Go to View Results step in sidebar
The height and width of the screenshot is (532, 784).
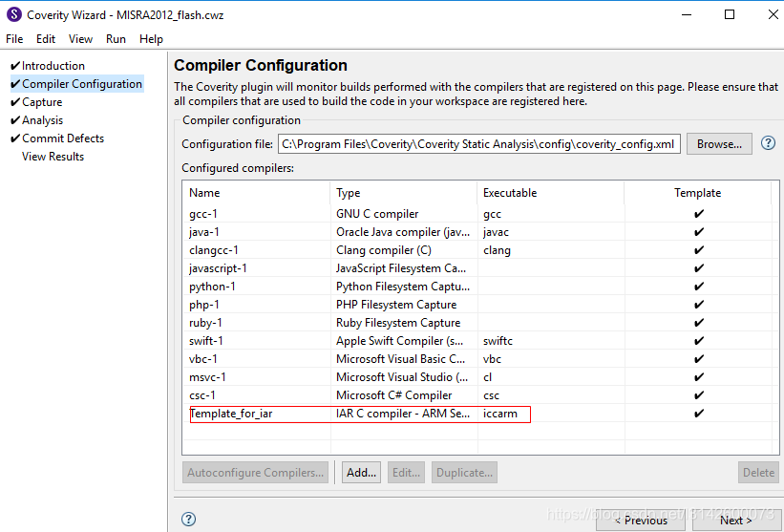(53, 157)
